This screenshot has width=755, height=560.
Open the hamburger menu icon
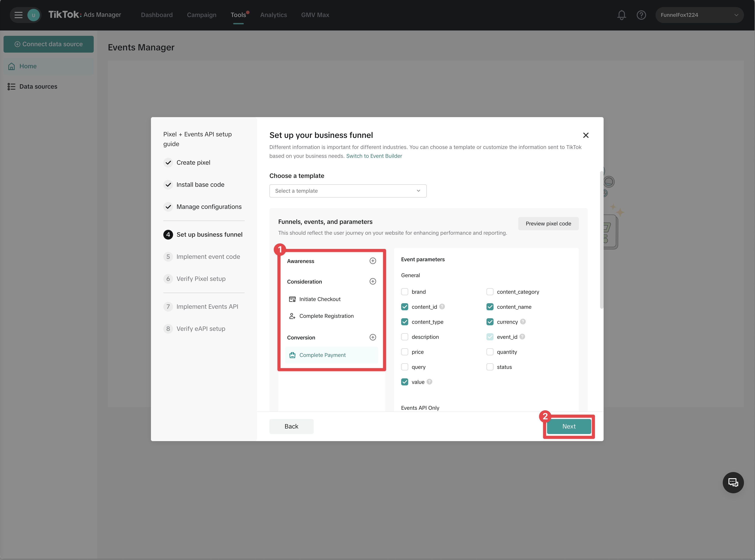[18, 15]
